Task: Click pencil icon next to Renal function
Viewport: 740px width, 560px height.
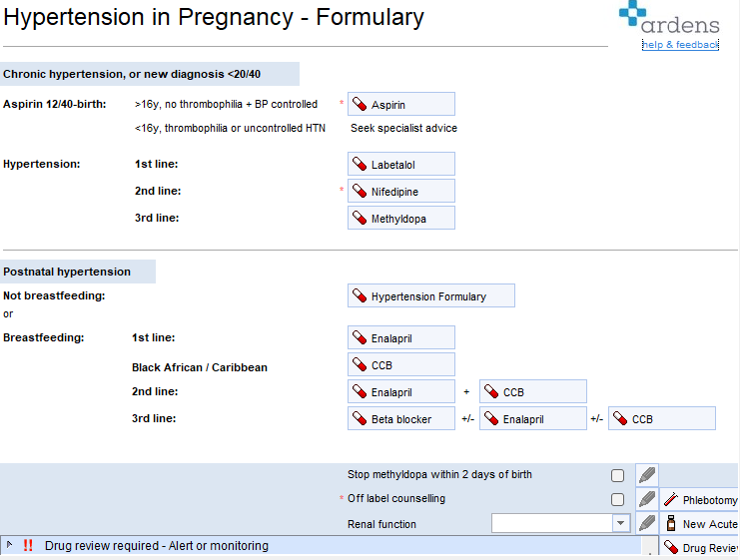Action: tap(647, 523)
